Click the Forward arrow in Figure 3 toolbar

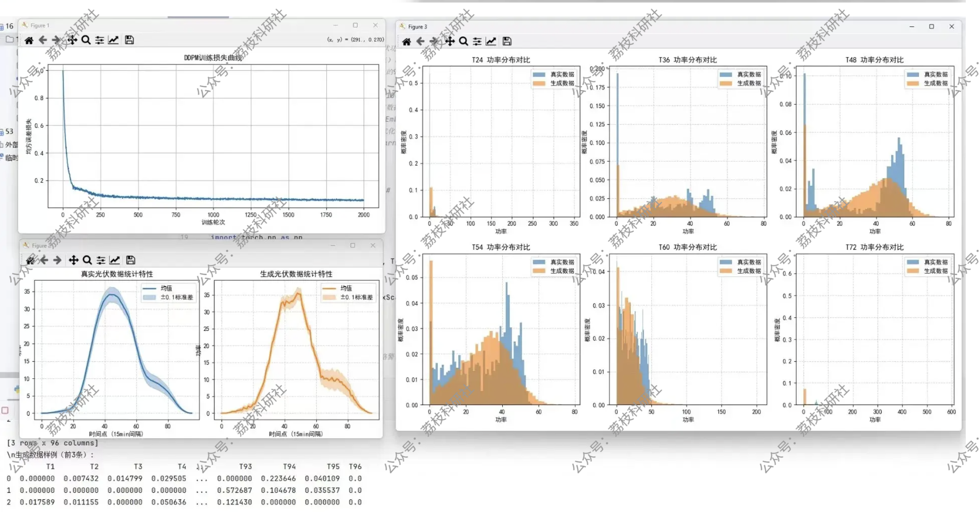click(x=434, y=41)
